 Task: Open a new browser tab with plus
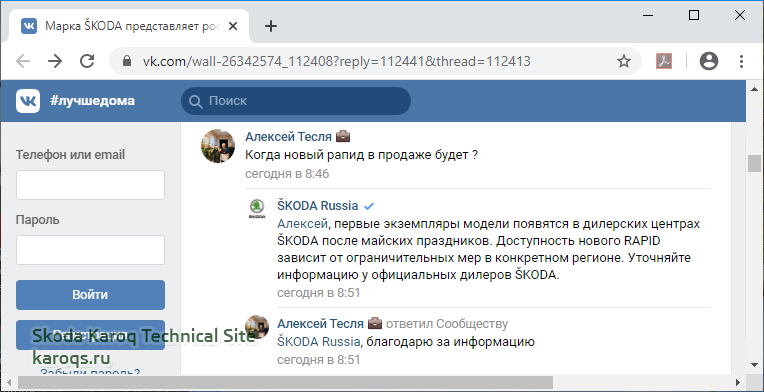(270, 26)
